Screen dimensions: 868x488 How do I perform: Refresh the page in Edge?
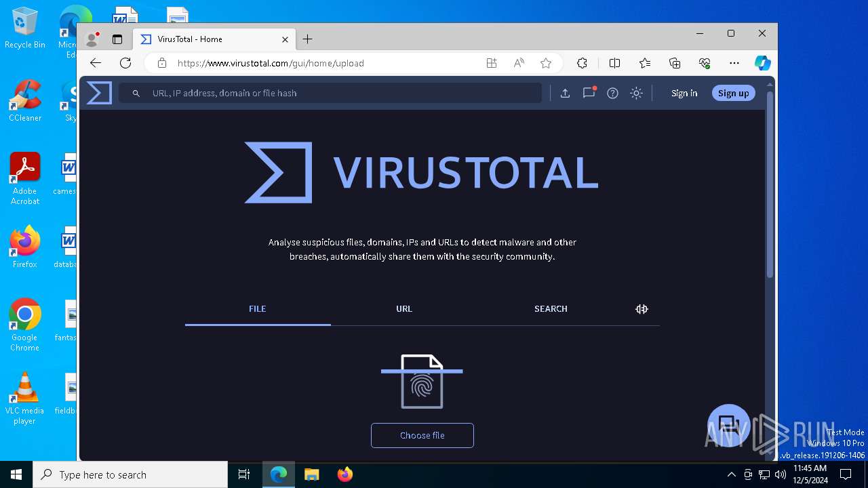click(125, 63)
